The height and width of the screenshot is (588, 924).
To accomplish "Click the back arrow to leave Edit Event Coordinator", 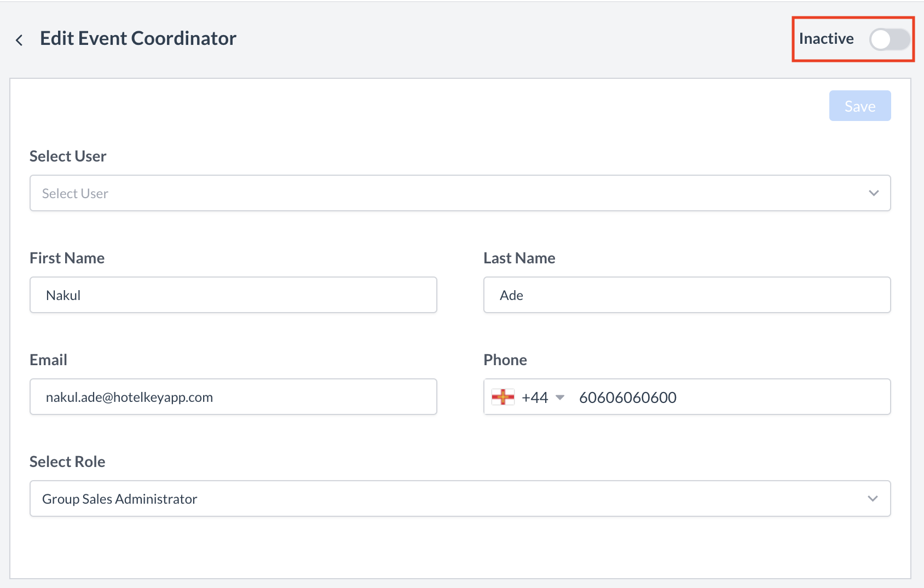I will [x=19, y=39].
